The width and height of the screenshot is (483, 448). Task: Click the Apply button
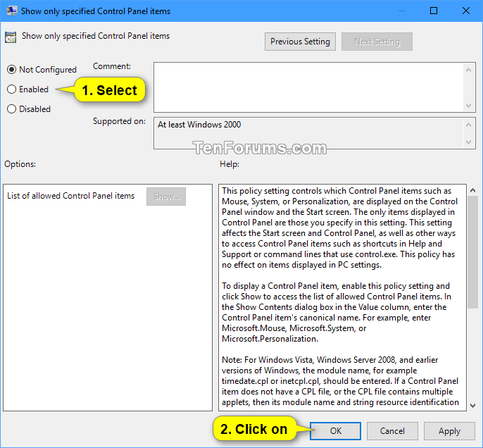pos(449,431)
